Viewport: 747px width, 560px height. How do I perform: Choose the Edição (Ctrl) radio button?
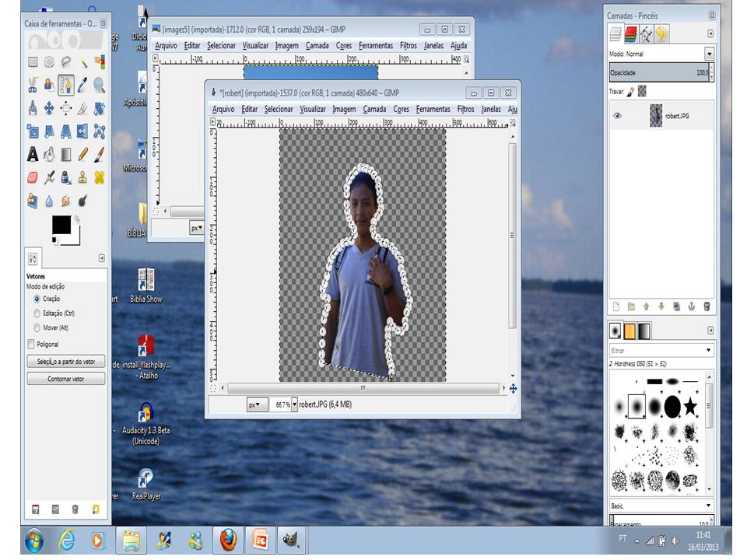click(x=37, y=313)
